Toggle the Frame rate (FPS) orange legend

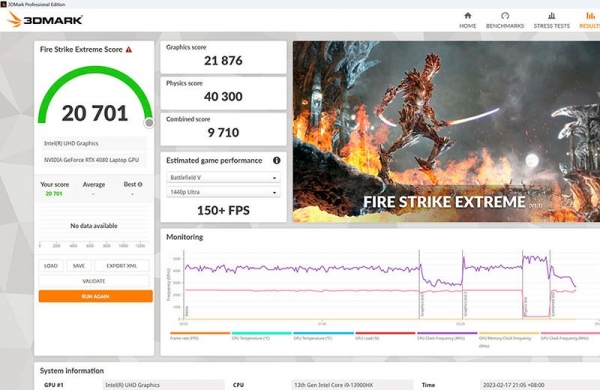click(200, 336)
